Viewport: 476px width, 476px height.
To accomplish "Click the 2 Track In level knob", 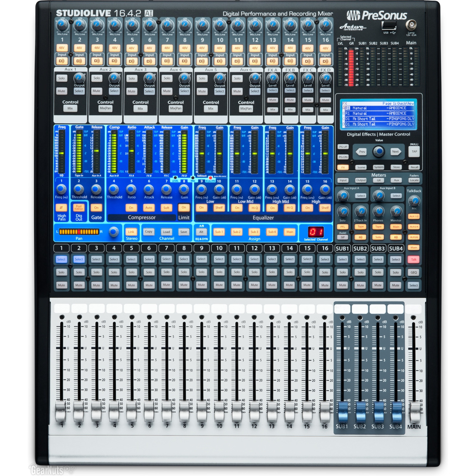I will 361,212.
